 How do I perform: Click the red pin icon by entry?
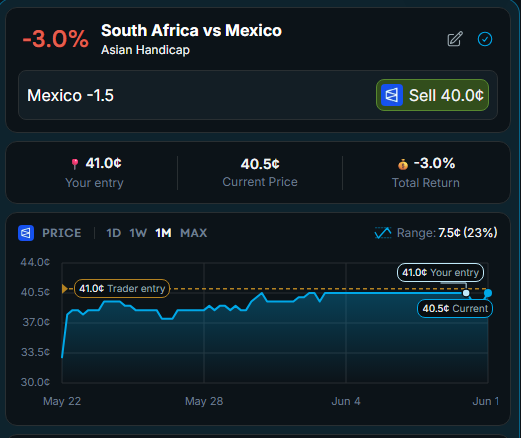click(75, 164)
